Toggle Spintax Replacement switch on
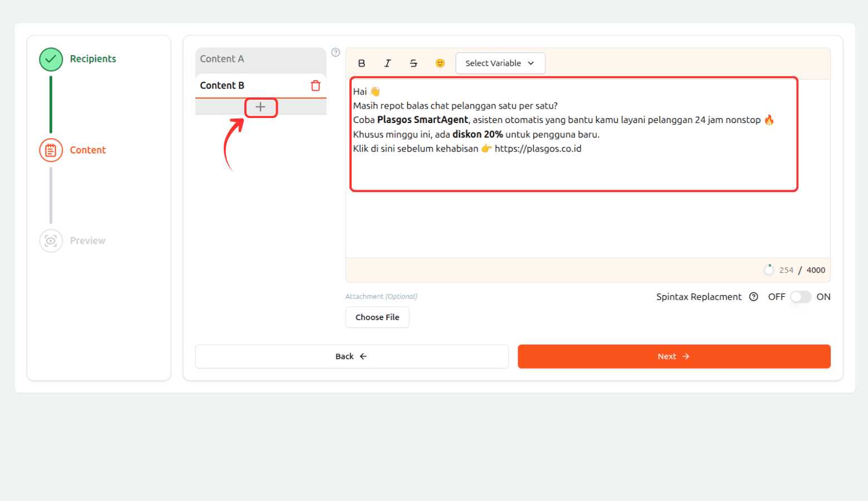 pyautogui.click(x=801, y=297)
